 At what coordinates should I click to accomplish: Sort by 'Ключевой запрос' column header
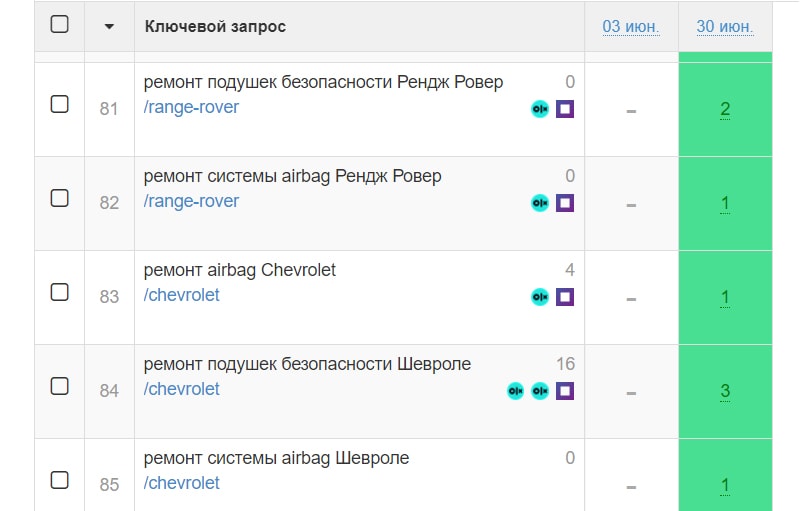point(215,27)
